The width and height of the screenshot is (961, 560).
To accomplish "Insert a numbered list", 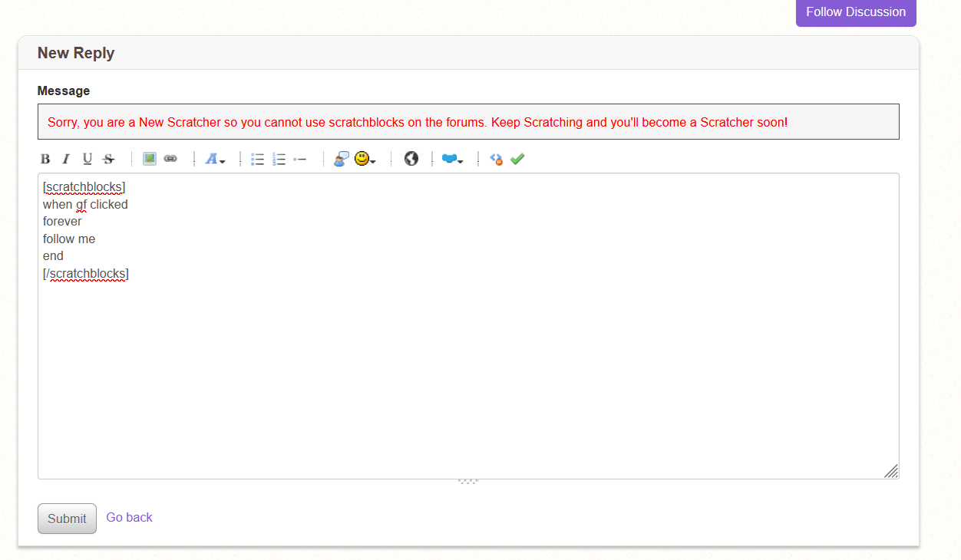I will (x=279, y=159).
